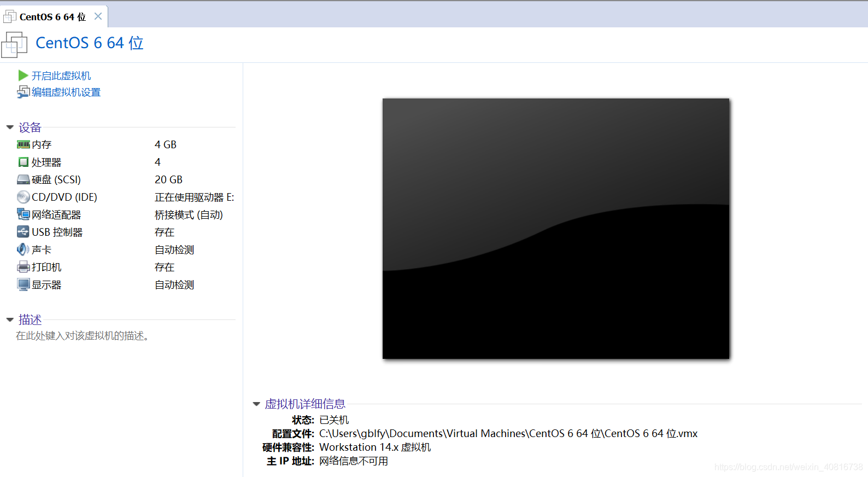Image resolution: width=868 pixels, height=477 pixels.
Task: Collapse the 设备 devices section
Action: tap(10, 127)
